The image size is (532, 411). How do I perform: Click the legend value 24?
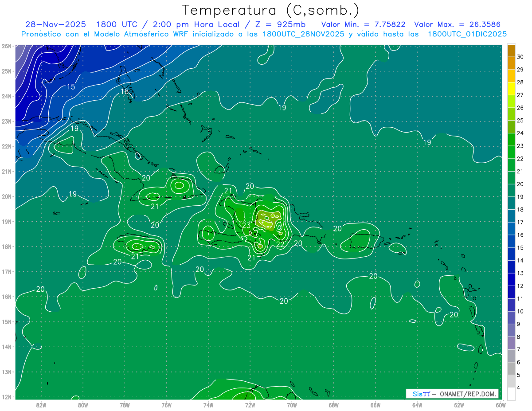(x=520, y=133)
